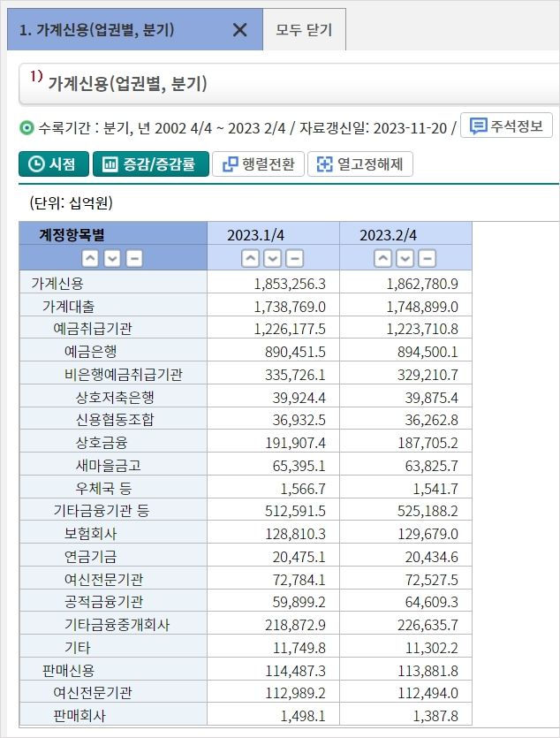Click the value 1,498.1
The height and width of the screenshot is (738, 560).
(x=303, y=717)
